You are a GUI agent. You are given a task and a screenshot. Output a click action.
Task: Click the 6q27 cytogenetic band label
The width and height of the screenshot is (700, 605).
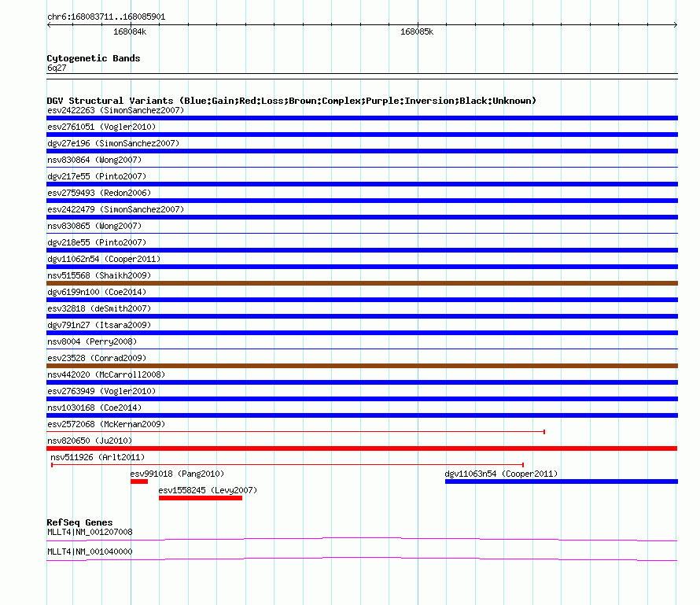(x=57, y=68)
